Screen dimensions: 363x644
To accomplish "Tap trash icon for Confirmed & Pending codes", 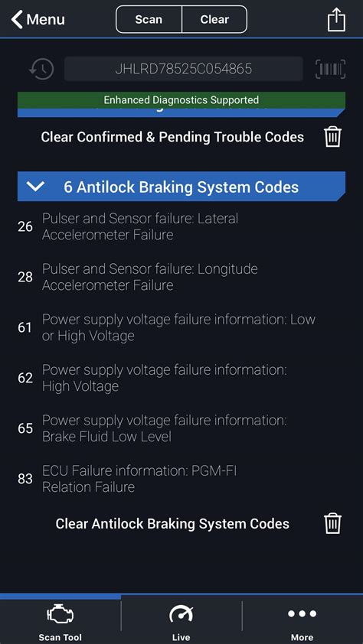I will click(x=332, y=137).
